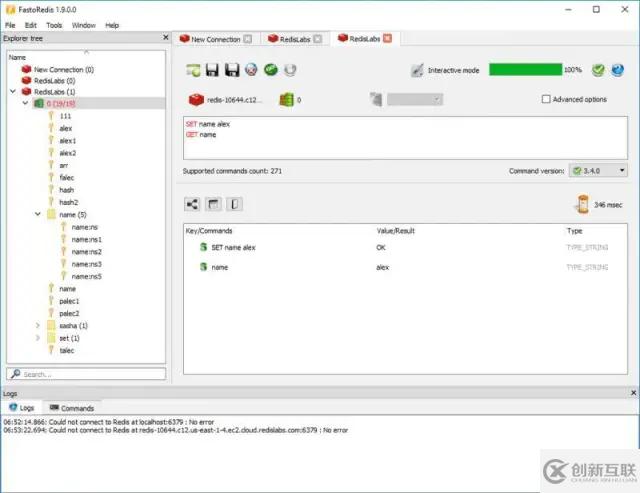Select the key palec2 in the tree

[x=69, y=313]
